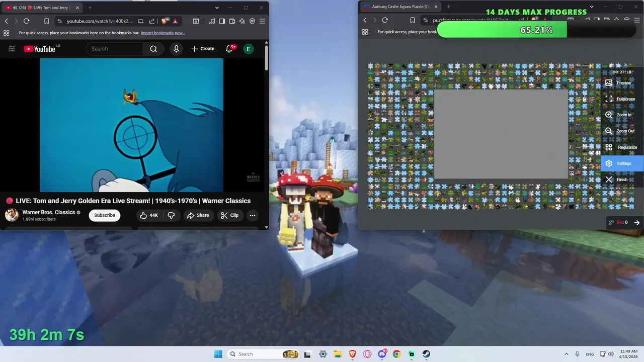Mute the YouTube tab audio icon

[x=15, y=8]
